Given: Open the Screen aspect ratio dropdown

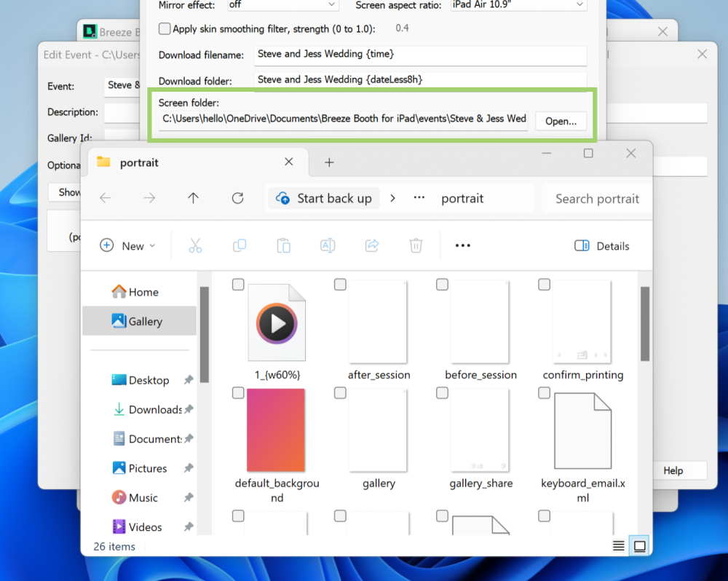Looking at the screenshot, I should pos(518,4).
